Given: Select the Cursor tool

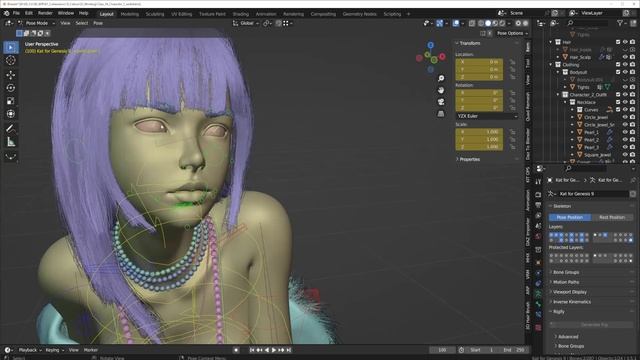Looking at the screenshot, I should click(x=11, y=60).
